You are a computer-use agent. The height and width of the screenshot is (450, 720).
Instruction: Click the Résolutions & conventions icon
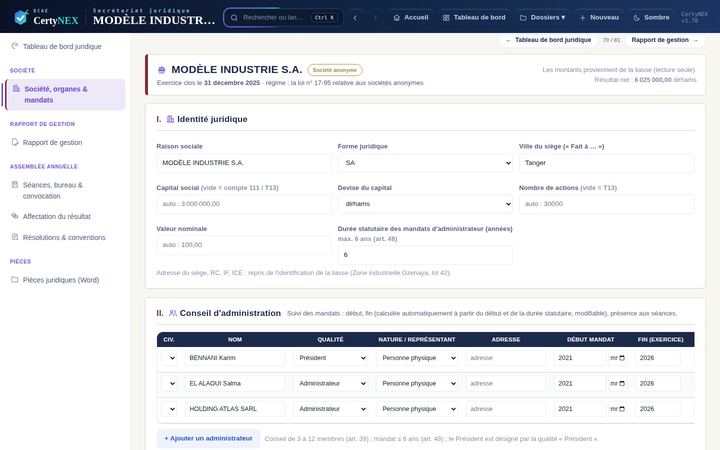15,237
